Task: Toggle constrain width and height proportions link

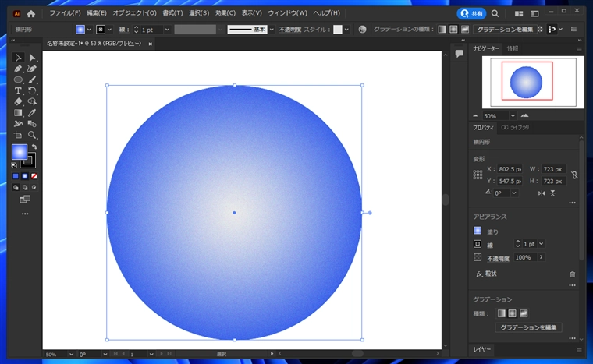Action: click(x=574, y=175)
